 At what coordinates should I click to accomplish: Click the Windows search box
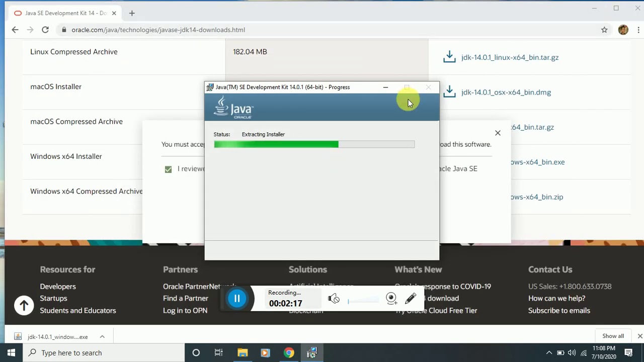pos(104,352)
